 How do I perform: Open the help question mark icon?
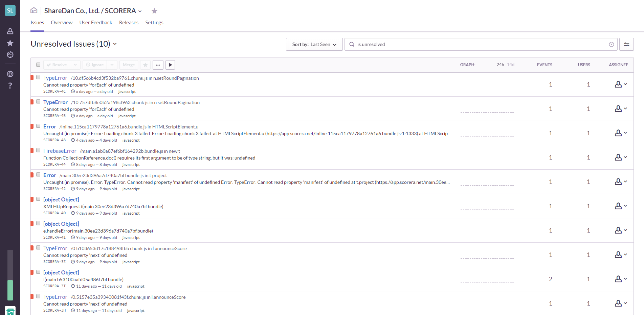coord(10,86)
